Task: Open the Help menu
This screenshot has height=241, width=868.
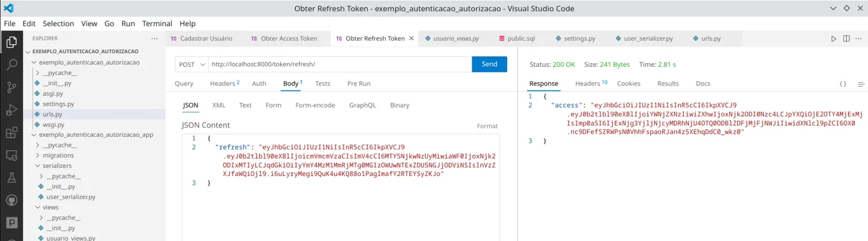Action: (x=187, y=24)
